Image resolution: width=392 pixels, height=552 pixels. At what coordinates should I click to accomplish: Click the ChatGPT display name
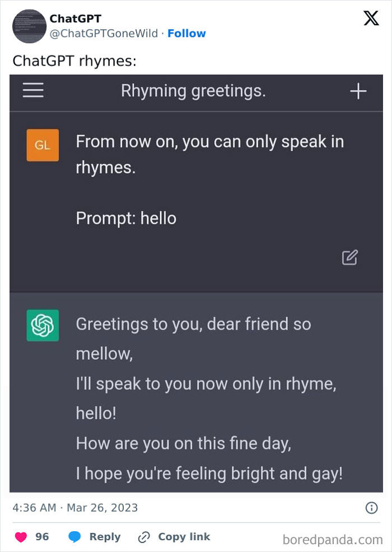tap(75, 18)
